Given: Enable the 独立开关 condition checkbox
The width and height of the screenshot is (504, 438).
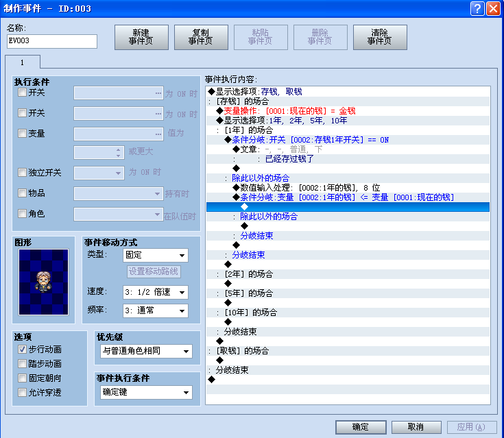Looking at the screenshot, I should click(x=22, y=173).
